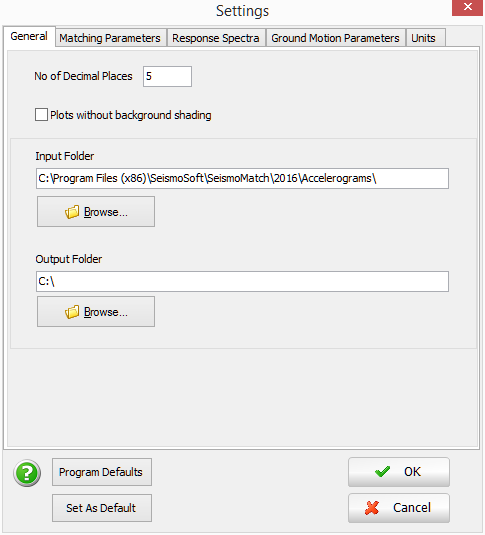Close the Settings dialog window
Screen dimensions: 485x535
coord(467,8)
